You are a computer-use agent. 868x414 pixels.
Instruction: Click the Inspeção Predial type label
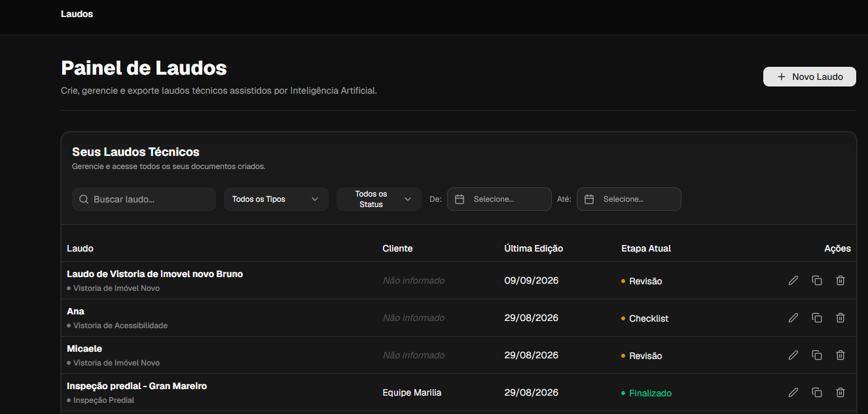tap(103, 400)
